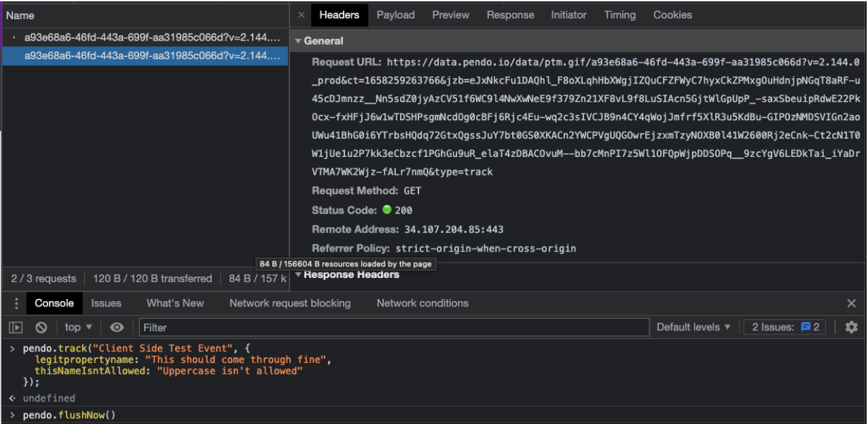Click the Remote Address 34.107.204.85:443
The image size is (868, 424).
(454, 230)
